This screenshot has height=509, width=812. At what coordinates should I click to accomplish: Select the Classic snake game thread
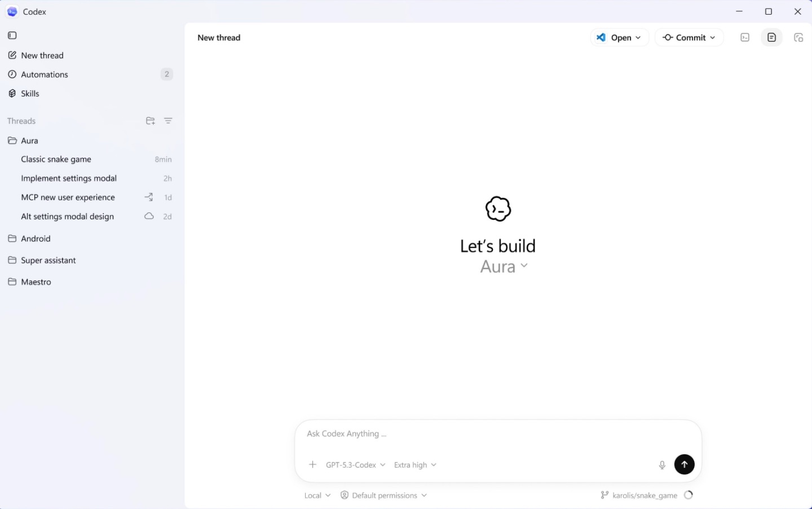[56, 159]
